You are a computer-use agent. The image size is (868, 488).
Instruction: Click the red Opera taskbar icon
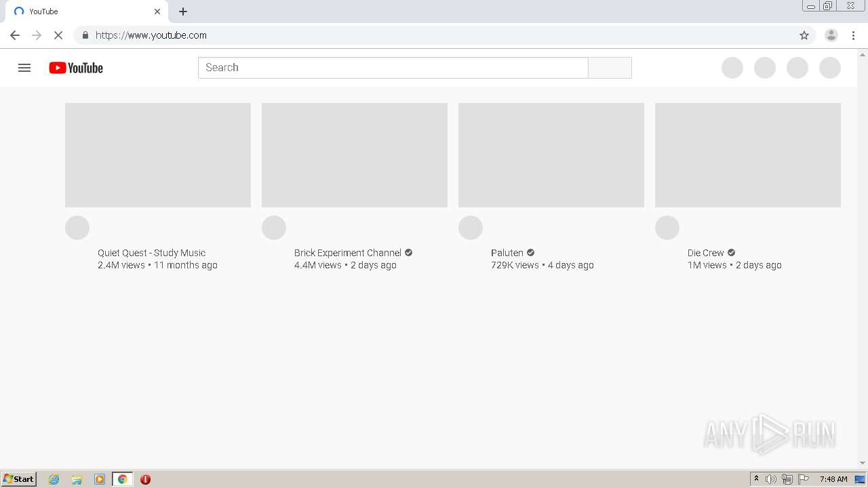pos(145,479)
